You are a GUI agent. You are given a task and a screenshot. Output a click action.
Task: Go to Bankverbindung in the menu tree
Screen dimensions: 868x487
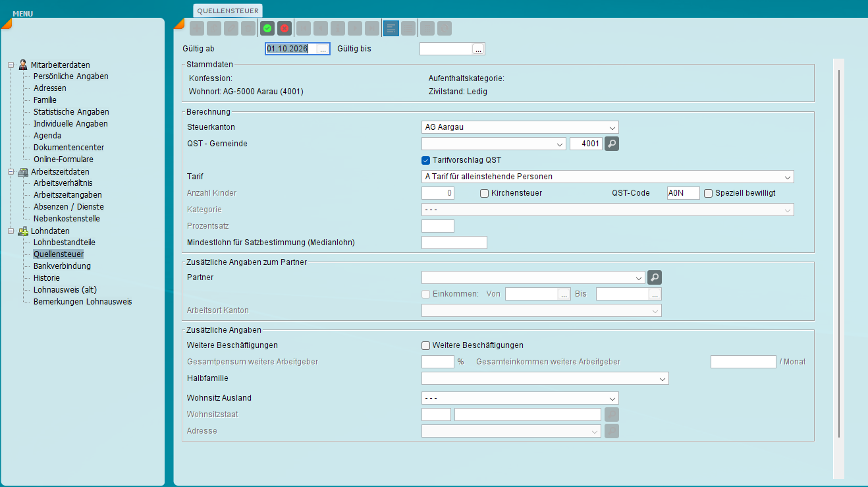click(63, 266)
